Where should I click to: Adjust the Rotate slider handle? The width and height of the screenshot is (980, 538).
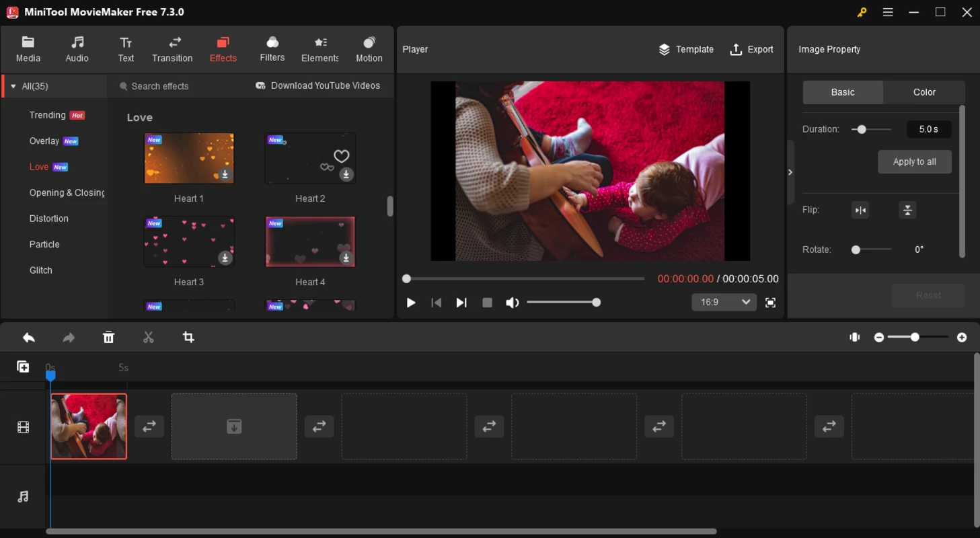point(856,249)
